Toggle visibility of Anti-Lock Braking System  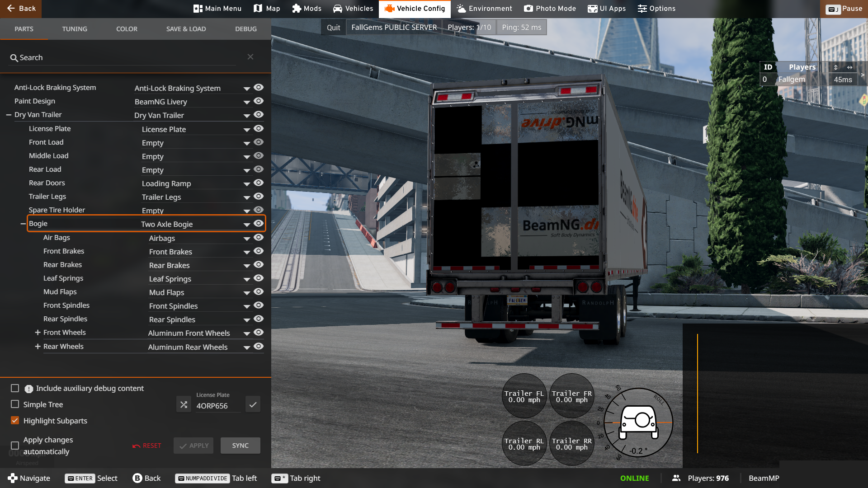pyautogui.click(x=259, y=87)
